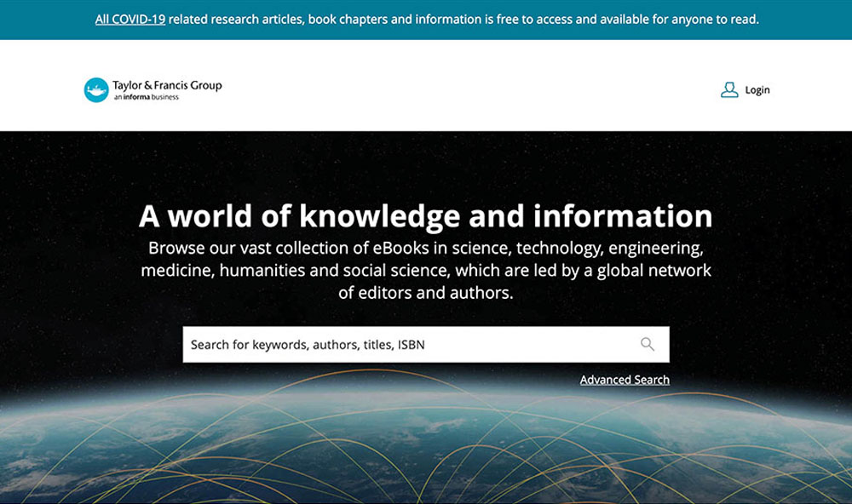Click the Taylor & Francis round lamp logo
Viewport: 852px width, 504px height.
point(96,89)
